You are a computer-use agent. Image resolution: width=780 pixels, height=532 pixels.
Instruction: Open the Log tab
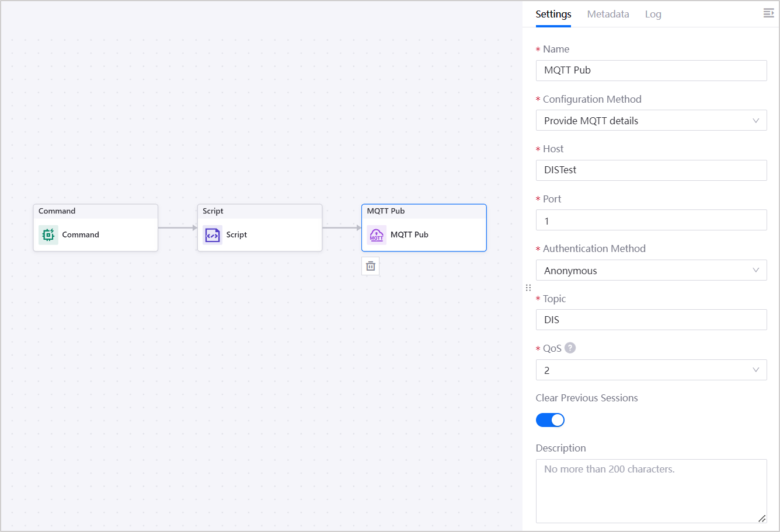tap(653, 14)
